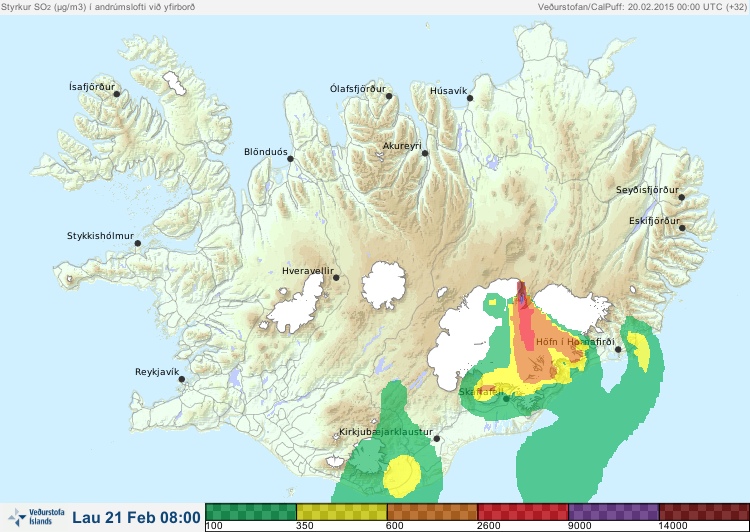Select the Akureyri map marker
Viewport: 750px width, 532px height.
425,153
